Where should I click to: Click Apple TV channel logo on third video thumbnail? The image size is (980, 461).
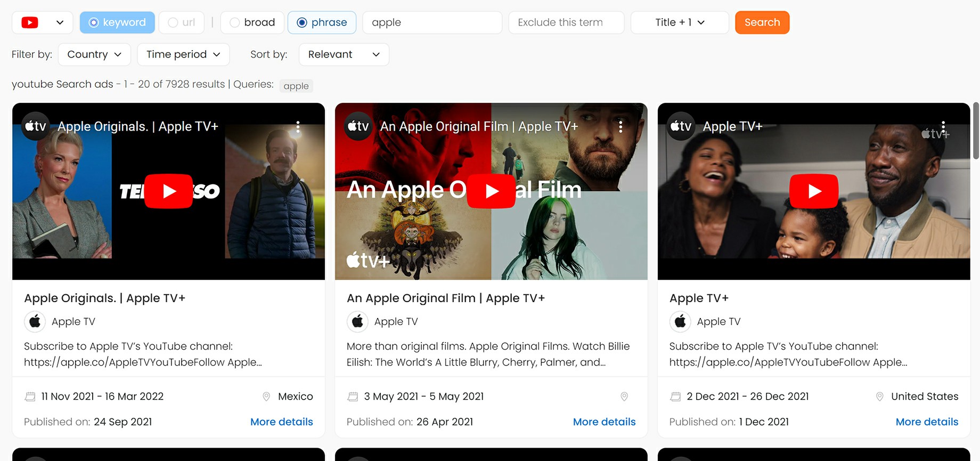click(x=681, y=126)
